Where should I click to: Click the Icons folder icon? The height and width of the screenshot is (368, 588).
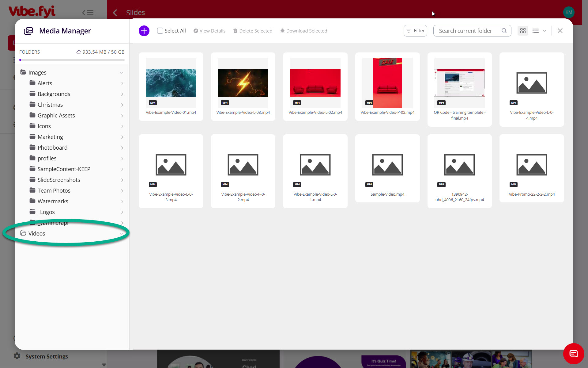(32, 126)
